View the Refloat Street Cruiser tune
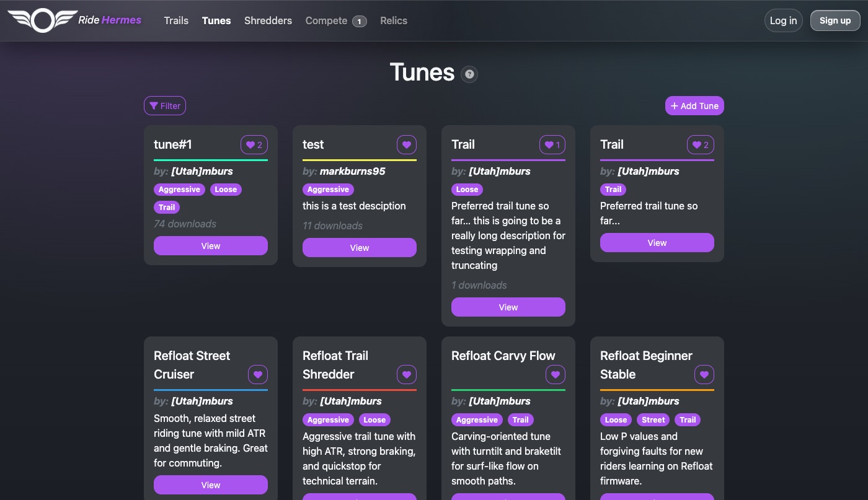The height and width of the screenshot is (500, 868). pyautogui.click(x=211, y=485)
